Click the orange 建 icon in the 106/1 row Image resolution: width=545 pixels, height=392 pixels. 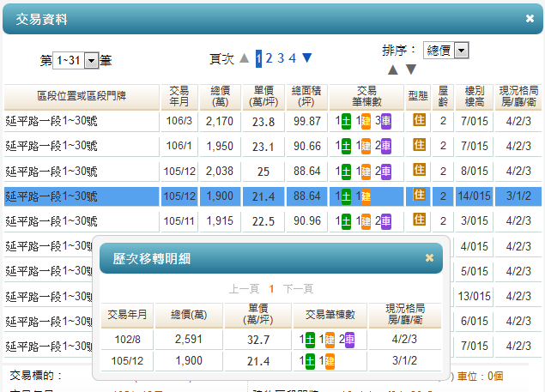pos(366,147)
